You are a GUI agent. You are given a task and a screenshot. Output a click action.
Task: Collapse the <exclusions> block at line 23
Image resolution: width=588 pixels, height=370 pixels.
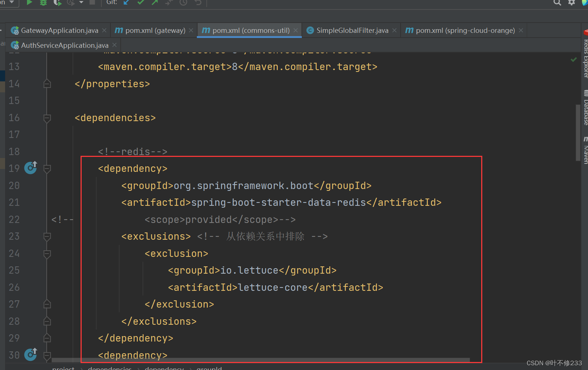47,236
